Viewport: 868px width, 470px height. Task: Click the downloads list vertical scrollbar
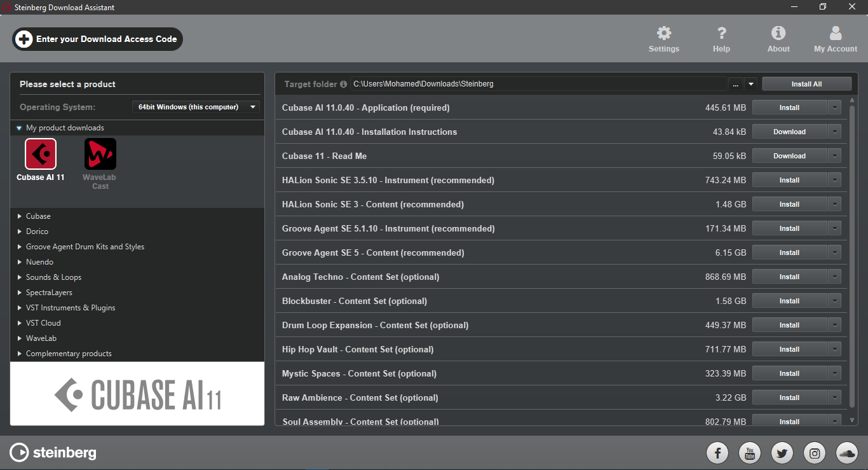click(x=852, y=256)
